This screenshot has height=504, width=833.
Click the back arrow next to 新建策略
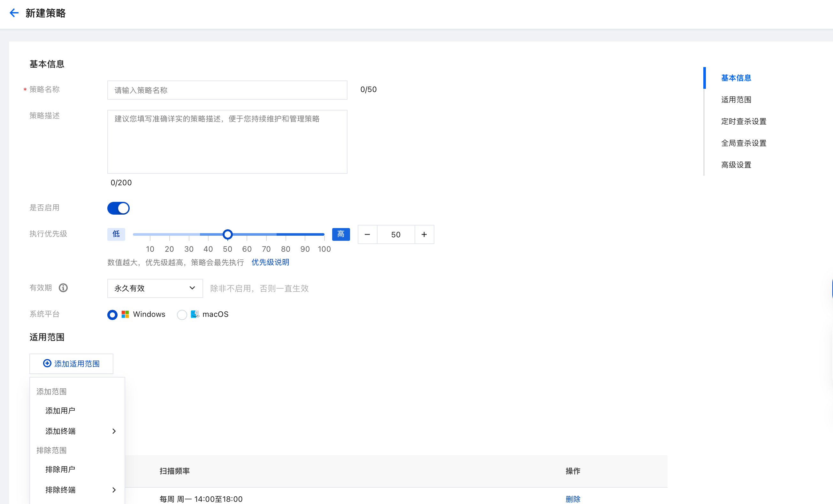point(14,13)
